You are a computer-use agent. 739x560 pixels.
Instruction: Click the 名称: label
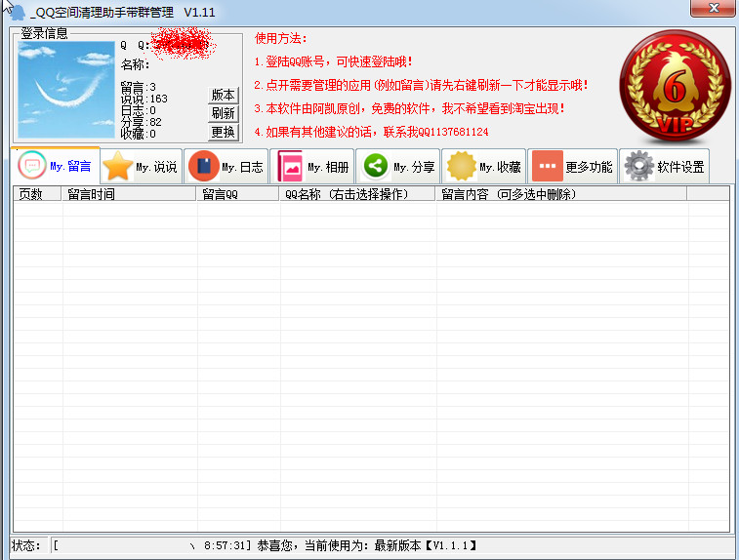[135, 64]
